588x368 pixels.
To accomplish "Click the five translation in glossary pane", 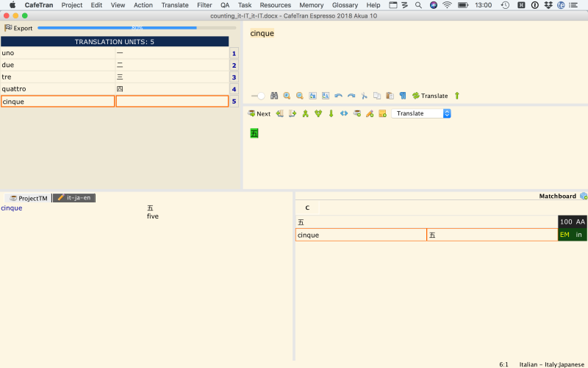I will (153, 216).
